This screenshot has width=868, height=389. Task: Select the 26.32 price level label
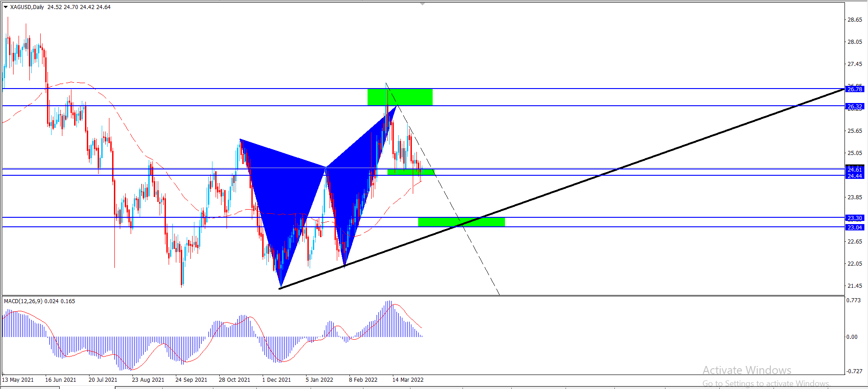coord(854,107)
